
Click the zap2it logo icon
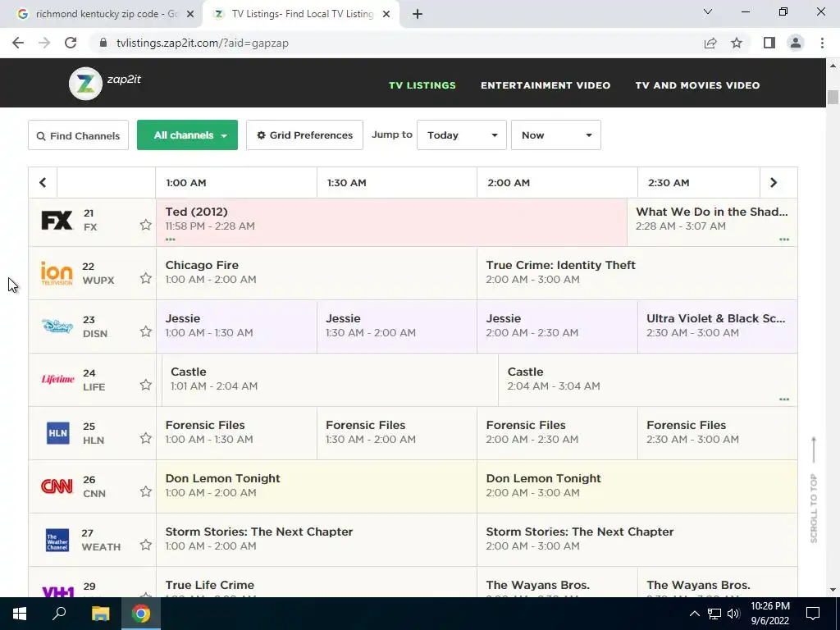[x=85, y=84]
